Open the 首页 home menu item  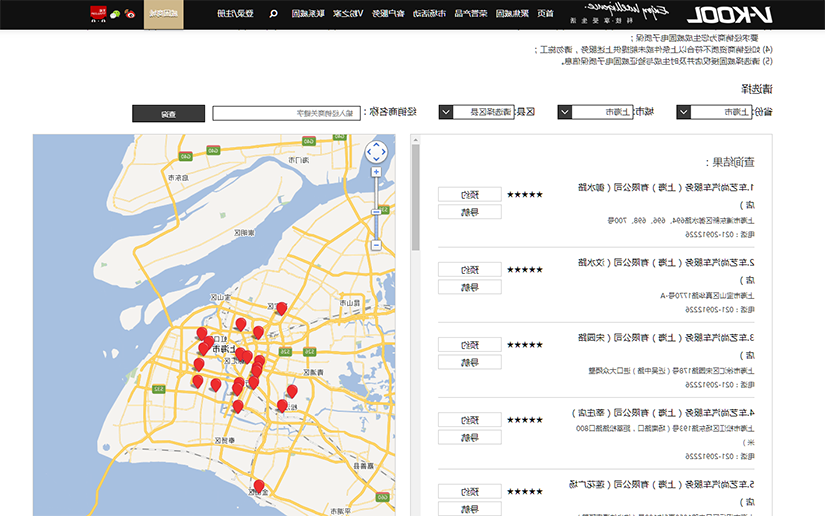click(x=545, y=14)
